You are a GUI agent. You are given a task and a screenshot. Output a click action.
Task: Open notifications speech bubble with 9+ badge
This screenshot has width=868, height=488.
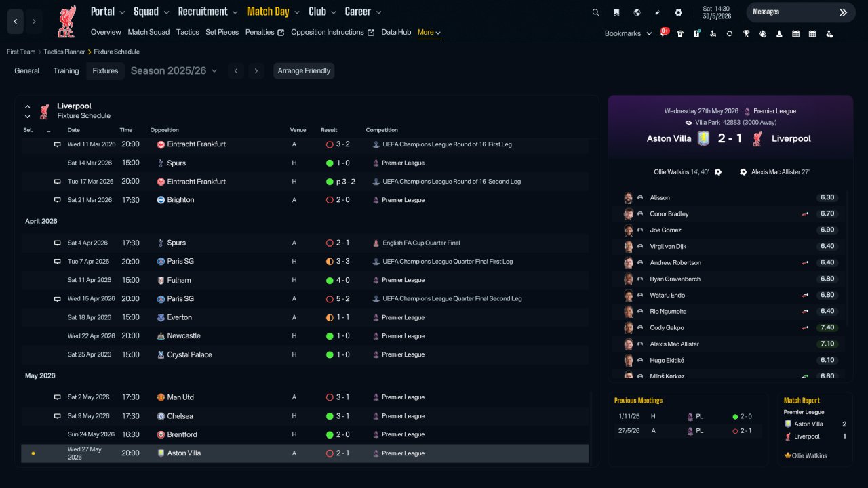click(665, 33)
